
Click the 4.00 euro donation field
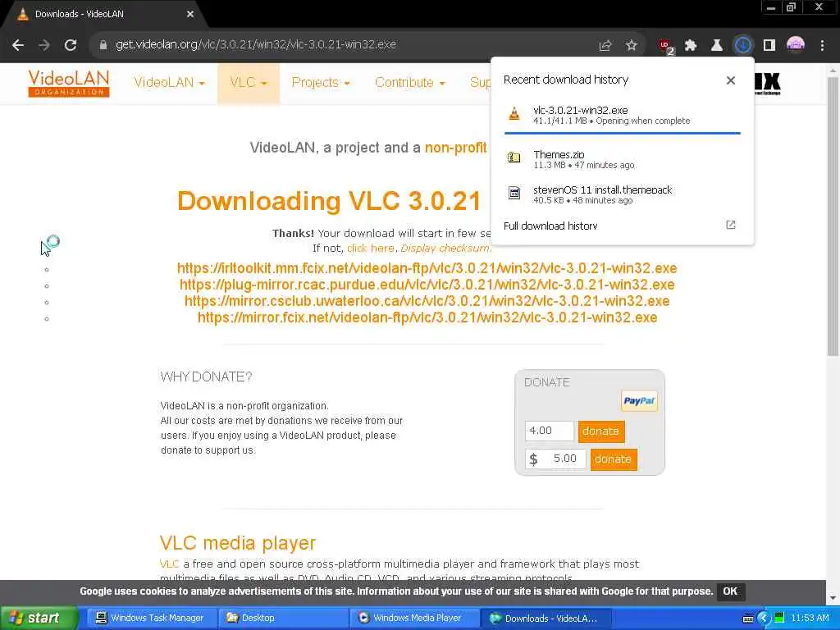click(549, 431)
